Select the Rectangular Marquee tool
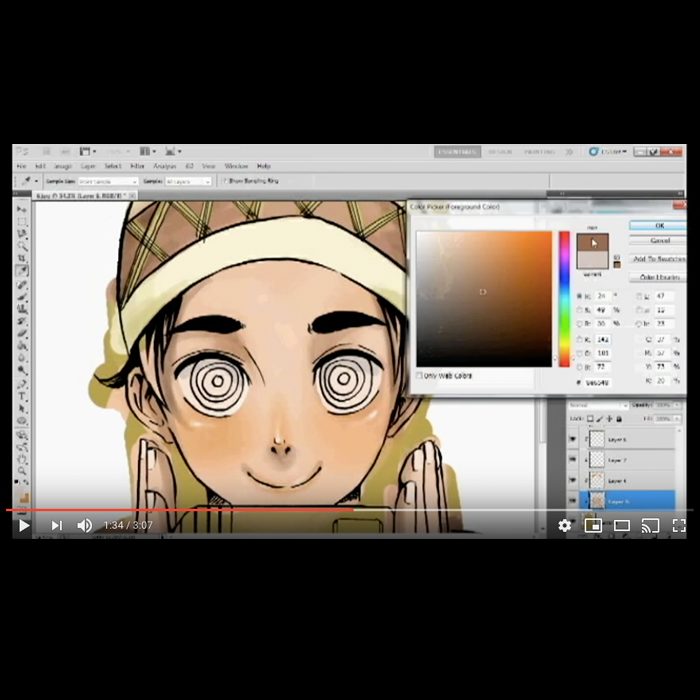The image size is (700, 700). [x=21, y=221]
